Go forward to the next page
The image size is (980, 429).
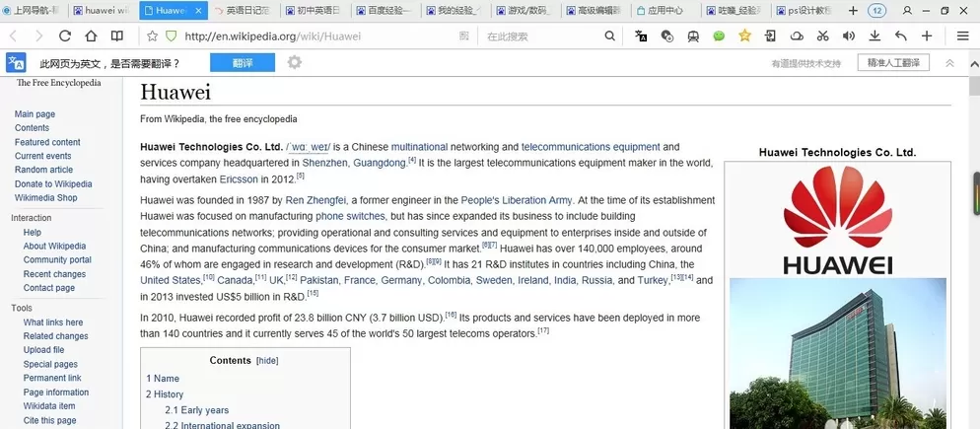[x=38, y=36]
